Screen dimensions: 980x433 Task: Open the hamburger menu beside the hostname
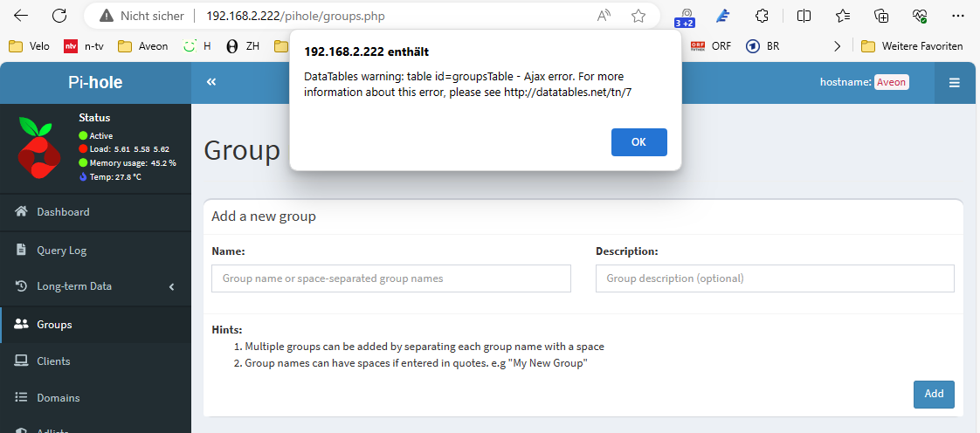(x=954, y=82)
